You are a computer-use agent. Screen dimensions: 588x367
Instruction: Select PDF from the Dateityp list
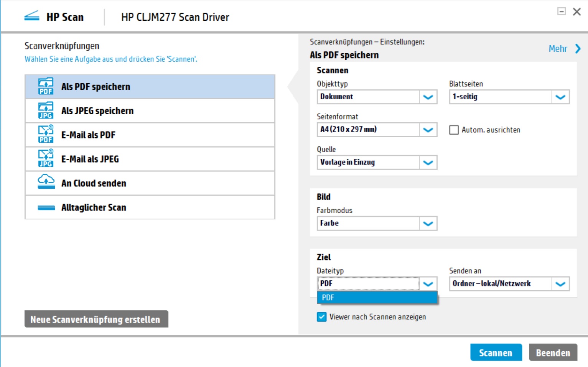pyautogui.click(x=377, y=298)
